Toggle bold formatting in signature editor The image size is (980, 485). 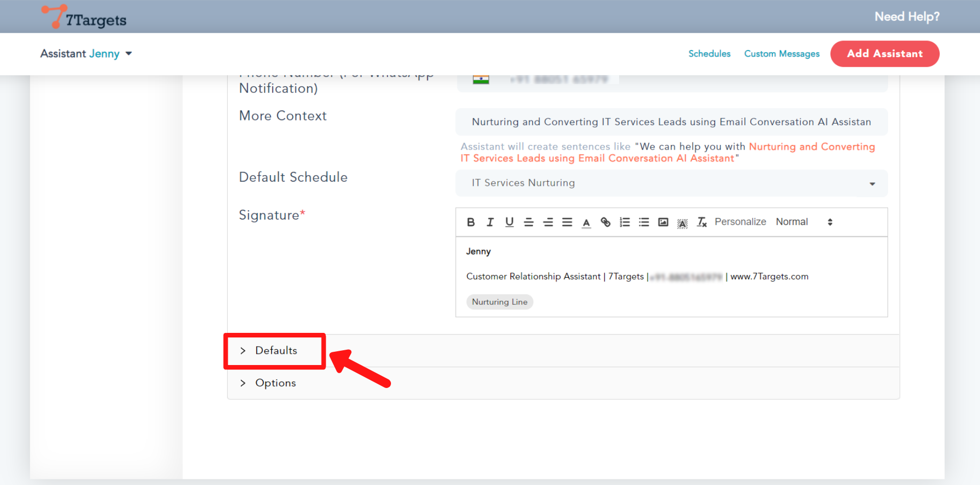(471, 222)
